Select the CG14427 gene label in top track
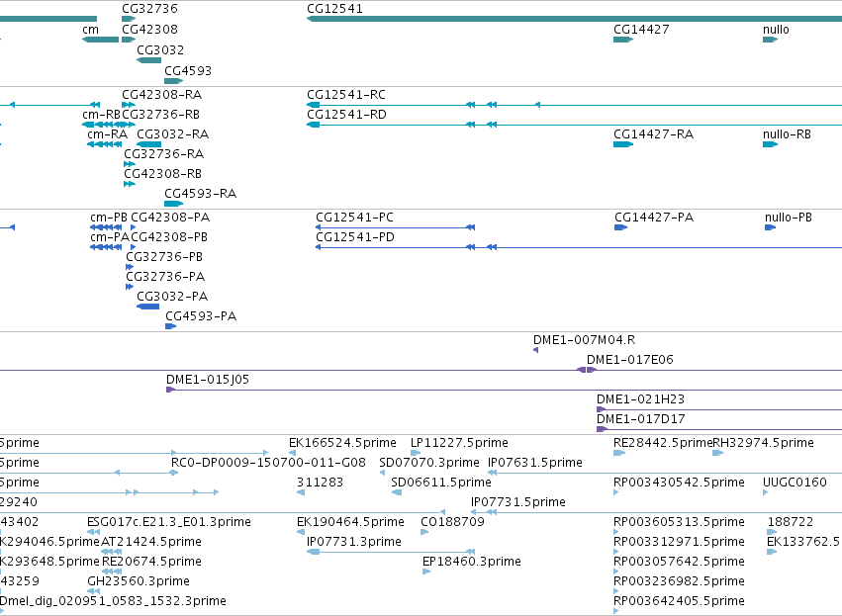 coord(641,30)
